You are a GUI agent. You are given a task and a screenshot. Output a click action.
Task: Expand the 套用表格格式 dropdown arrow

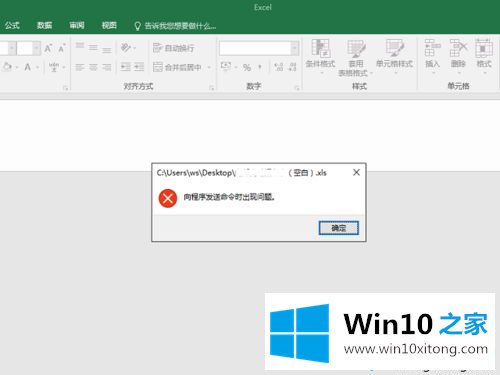(x=371, y=73)
